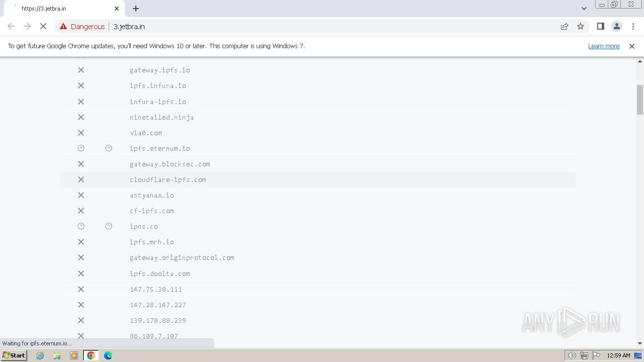Click the 139.178.88.239 address
The image size is (644, 362).
tap(158, 320)
